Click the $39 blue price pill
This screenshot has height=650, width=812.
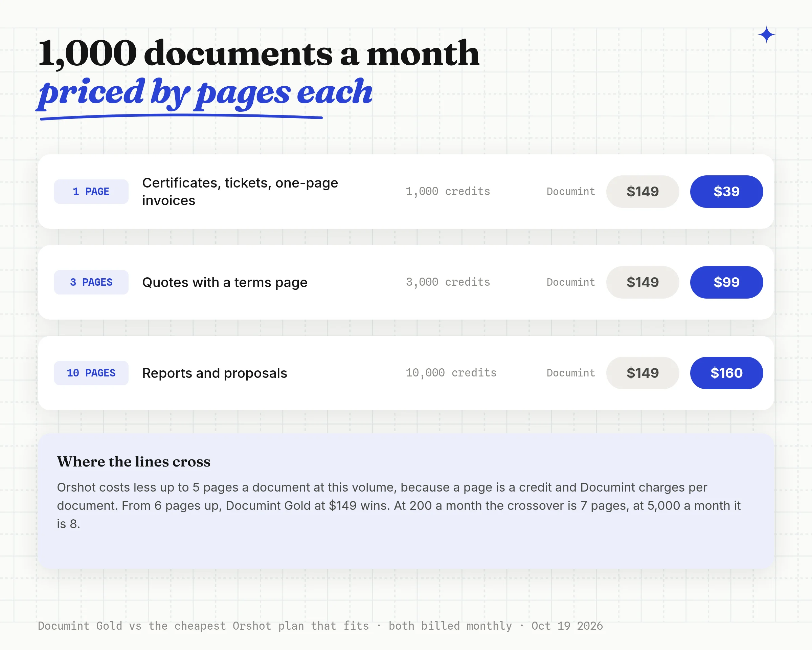pyautogui.click(x=726, y=191)
